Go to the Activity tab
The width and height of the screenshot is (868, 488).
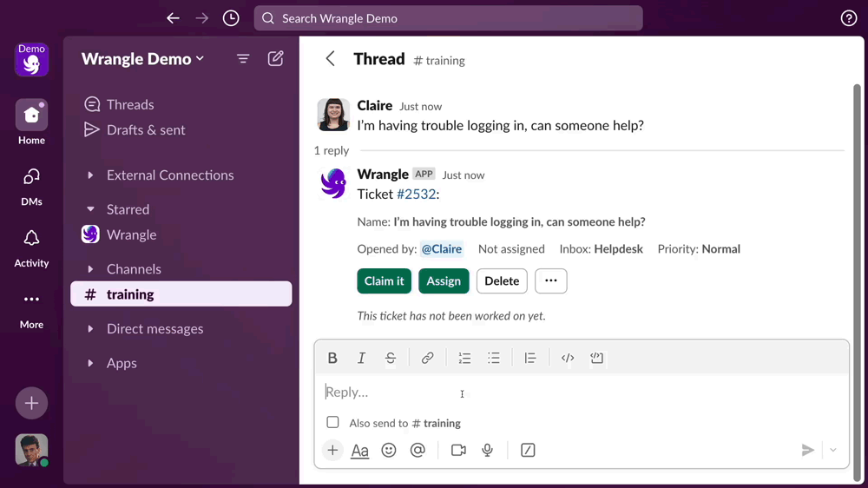[x=31, y=248]
